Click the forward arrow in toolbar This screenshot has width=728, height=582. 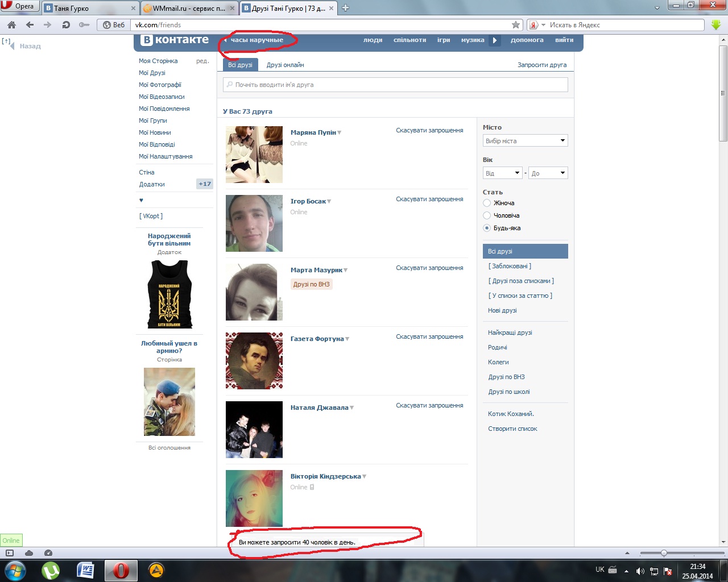click(x=48, y=25)
